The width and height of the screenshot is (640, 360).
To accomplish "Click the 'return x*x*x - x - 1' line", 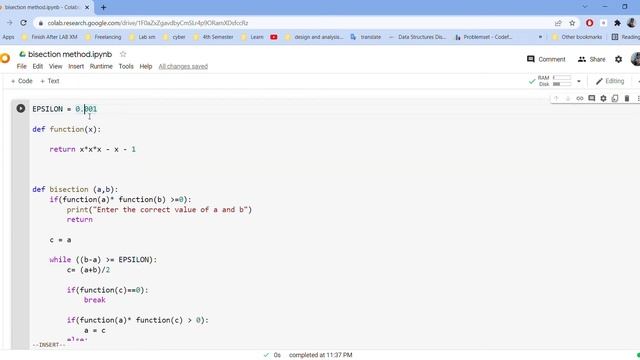I will pyautogui.click(x=93, y=149).
